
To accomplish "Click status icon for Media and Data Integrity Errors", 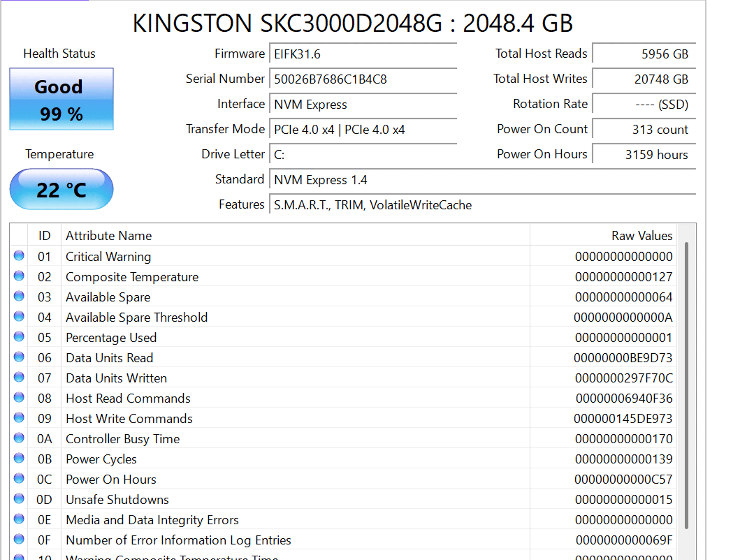I will point(19,519).
